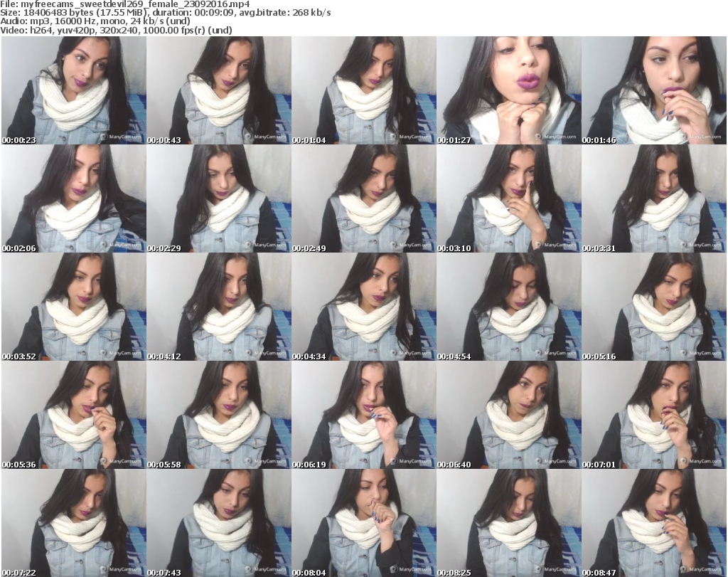
Task: Pick the frame timestamped 00:03:52
Action: coord(74,307)
